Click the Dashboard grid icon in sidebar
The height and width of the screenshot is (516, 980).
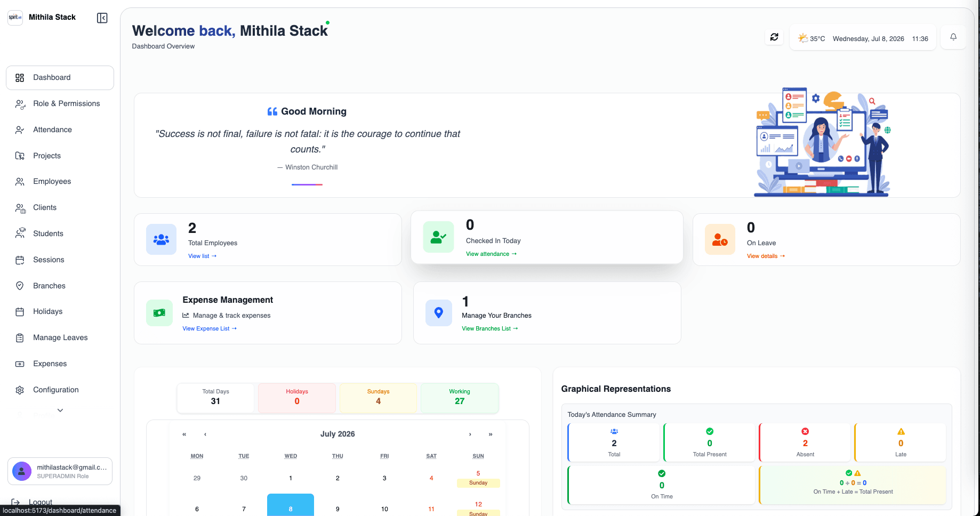click(20, 78)
